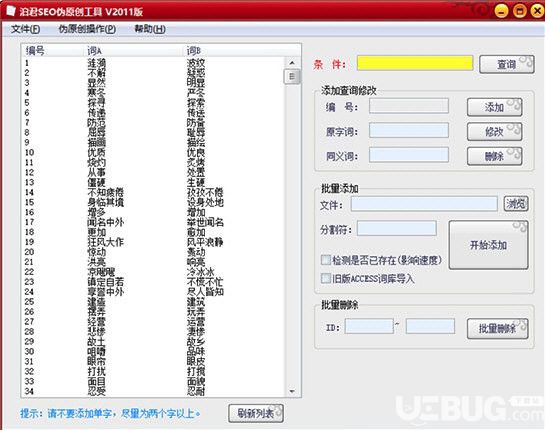Image resolution: width=545 pixels, height=430 pixels.
Task: Click the 同义词 input field
Action: (409, 155)
